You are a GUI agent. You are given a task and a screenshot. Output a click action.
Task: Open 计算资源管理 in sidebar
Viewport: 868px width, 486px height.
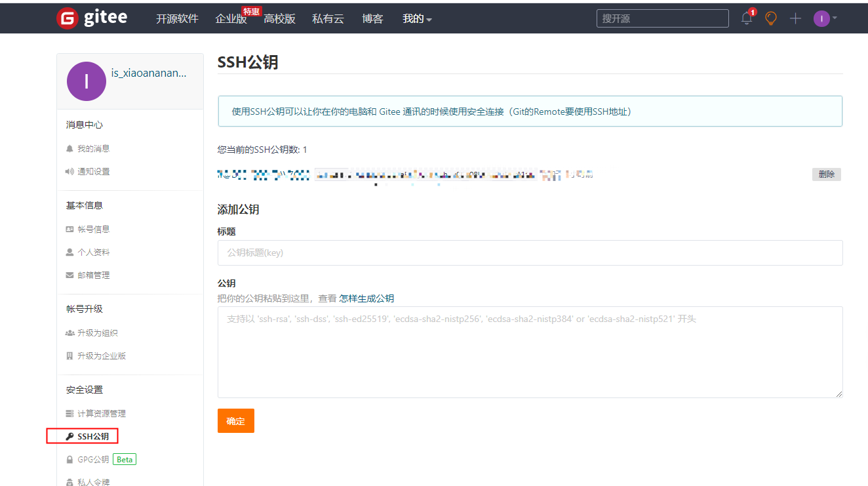pyautogui.click(x=102, y=414)
